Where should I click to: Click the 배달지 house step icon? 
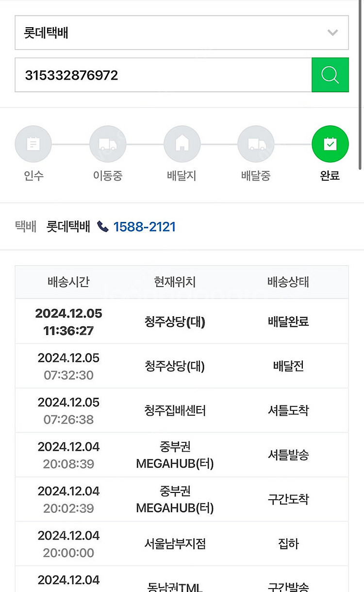coord(182,144)
